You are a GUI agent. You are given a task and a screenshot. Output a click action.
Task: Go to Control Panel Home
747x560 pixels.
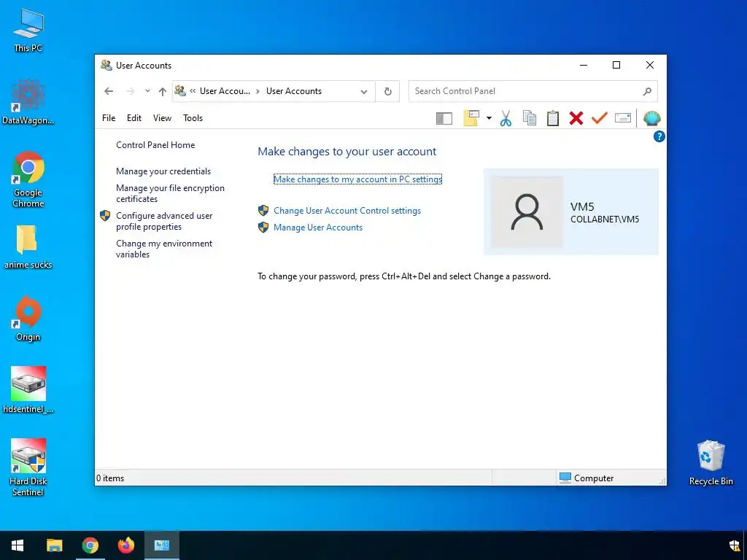pyautogui.click(x=155, y=145)
